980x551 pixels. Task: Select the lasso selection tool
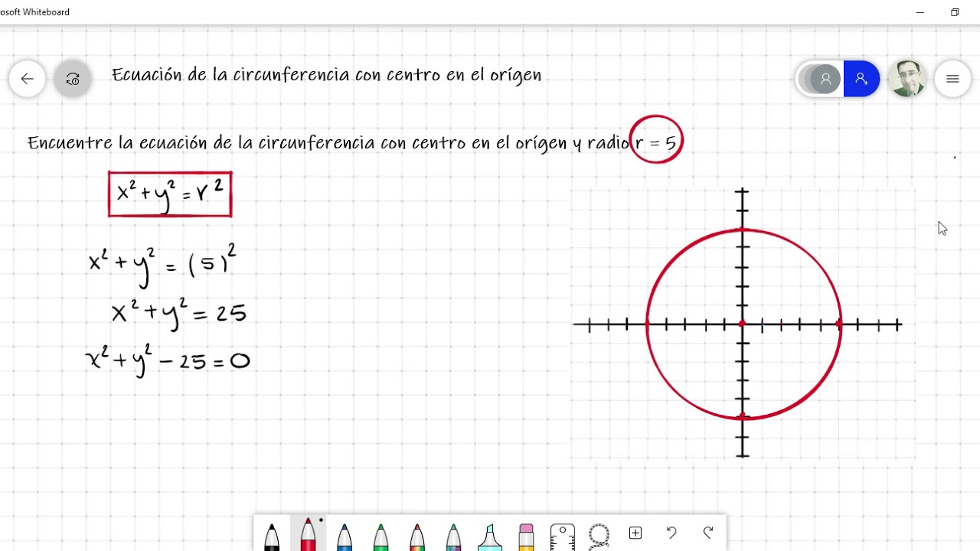pyautogui.click(x=599, y=535)
